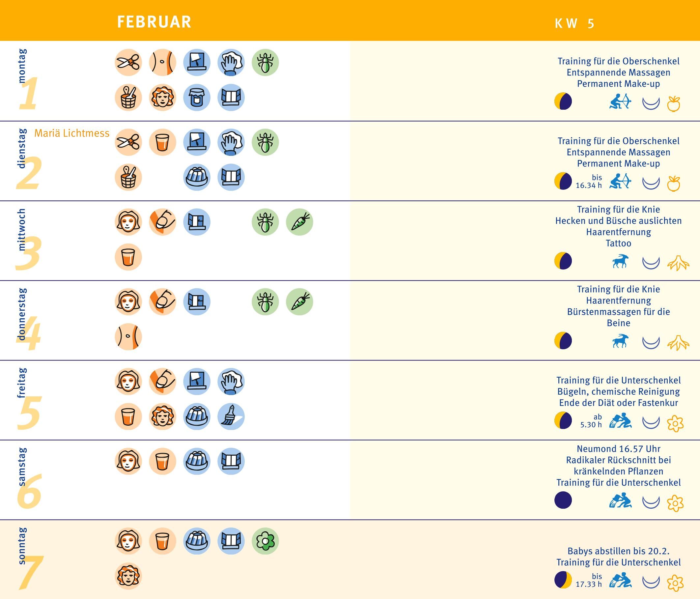Open the Mariä Lichtmess holiday label
The width and height of the screenshot is (700, 599).
click(x=72, y=133)
